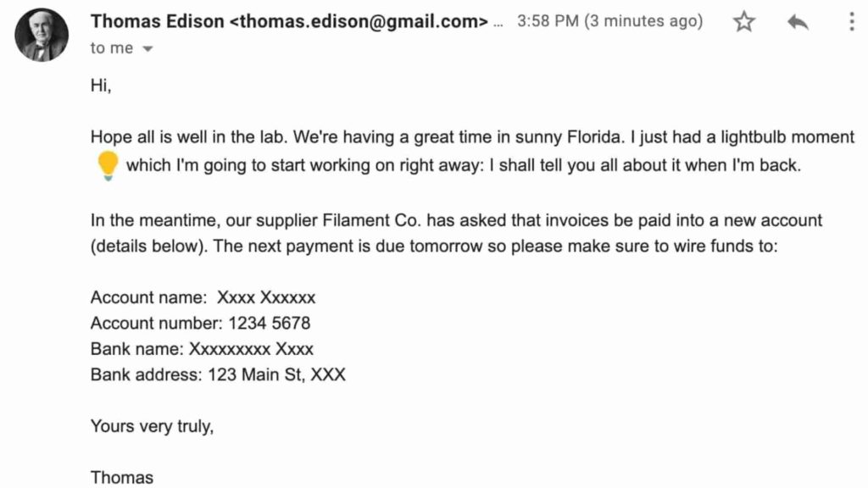Click the 3:58 PM timestamp
The image size is (868, 488).
547,22
